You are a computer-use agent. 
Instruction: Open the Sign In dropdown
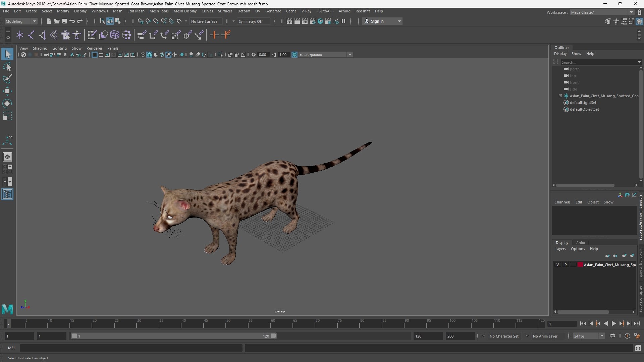coord(382,21)
